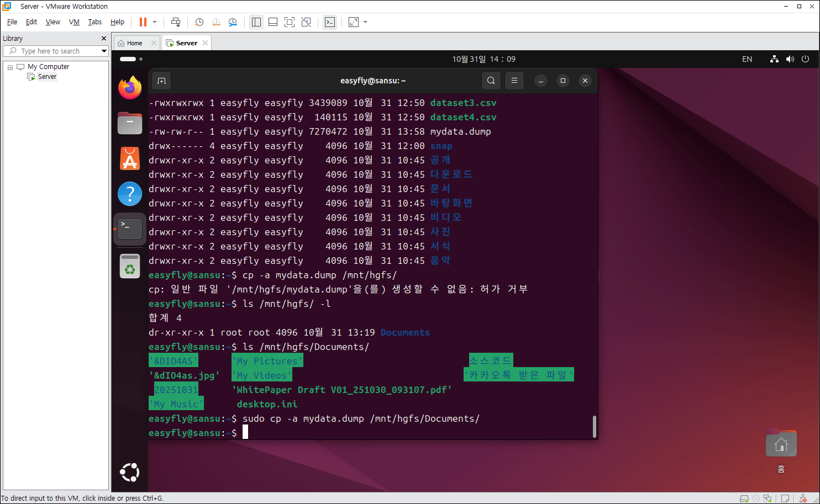820x504 pixels.
Task: Select the Server VM in the library tree
Action: point(47,77)
